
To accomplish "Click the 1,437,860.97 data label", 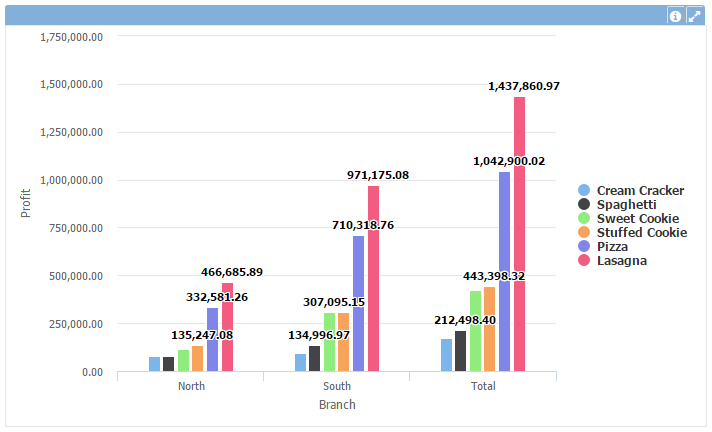I will point(523,87).
